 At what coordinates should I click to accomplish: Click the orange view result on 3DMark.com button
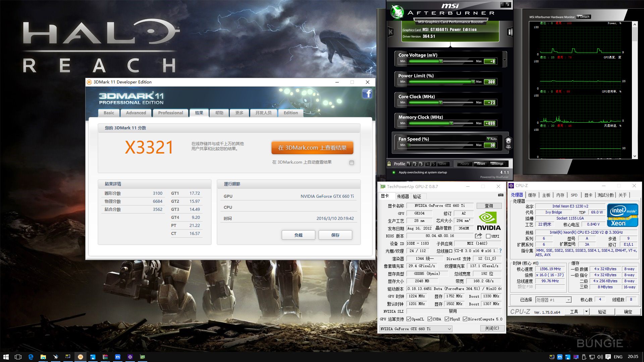pos(312,148)
